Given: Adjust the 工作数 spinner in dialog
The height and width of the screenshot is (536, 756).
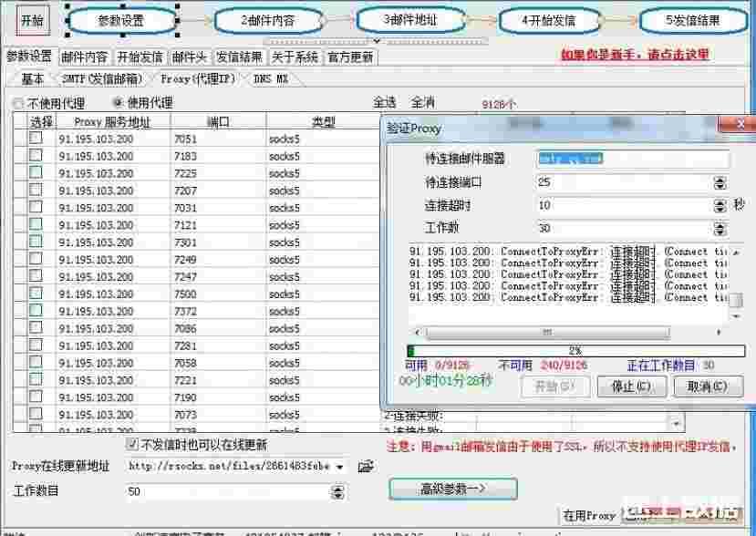Looking at the screenshot, I should [720, 228].
